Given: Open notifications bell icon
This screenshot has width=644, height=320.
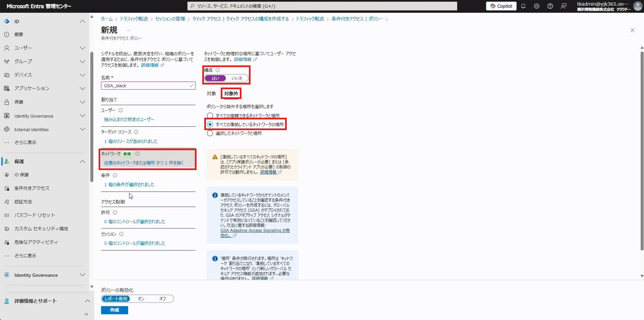Looking at the screenshot, I should [523, 6].
